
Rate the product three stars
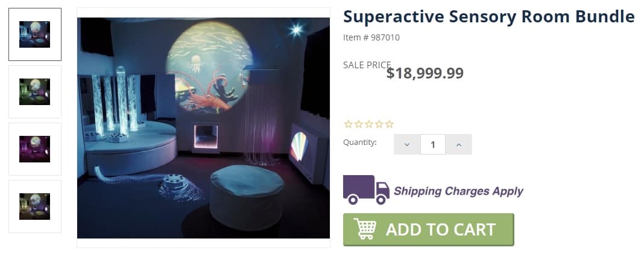pos(369,124)
